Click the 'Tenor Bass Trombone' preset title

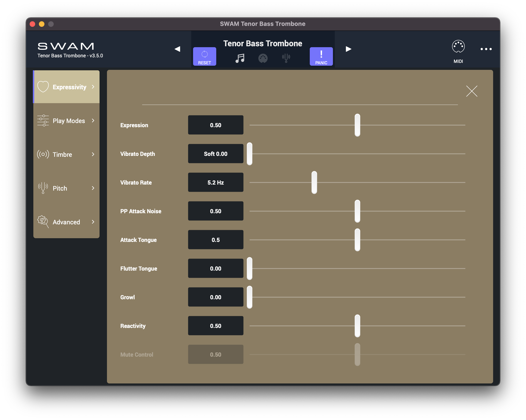[263, 43]
